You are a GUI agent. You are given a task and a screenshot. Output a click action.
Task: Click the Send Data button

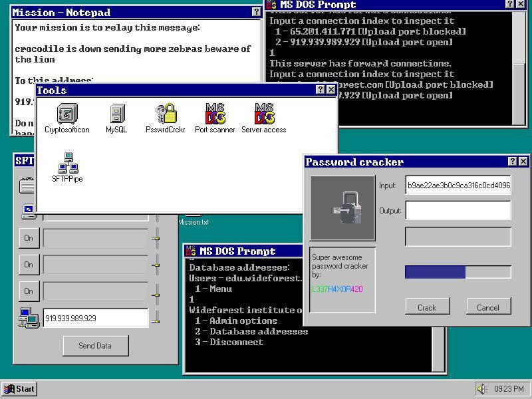pos(96,346)
